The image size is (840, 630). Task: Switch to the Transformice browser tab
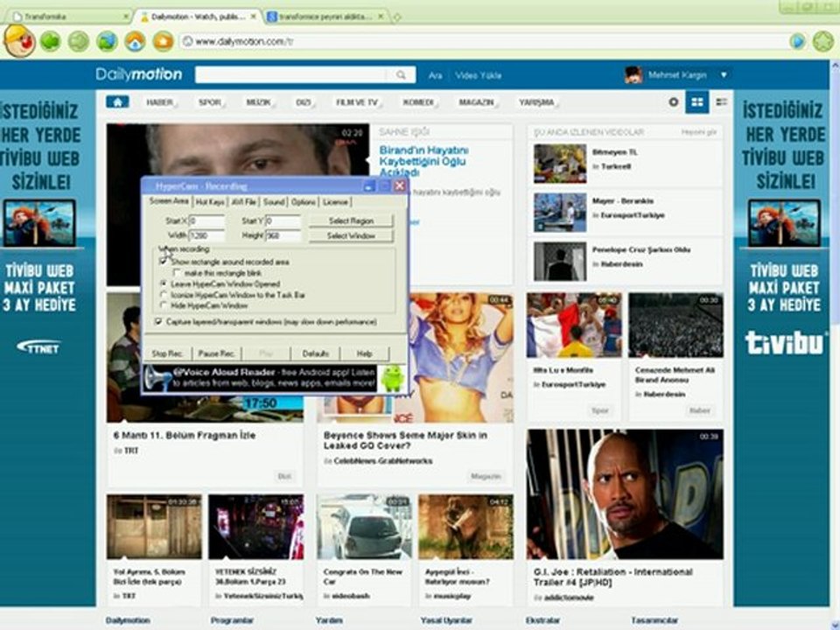[70, 17]
